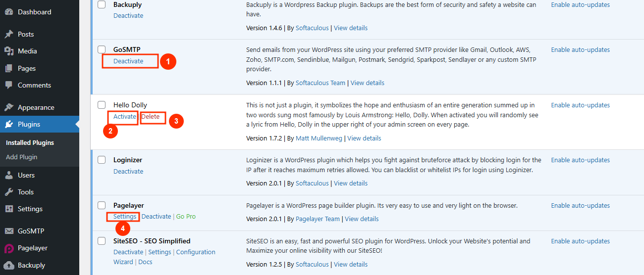Screen dimensions: 644x275
Task: Open Comments in the sidebar
Action: point(34,85)
